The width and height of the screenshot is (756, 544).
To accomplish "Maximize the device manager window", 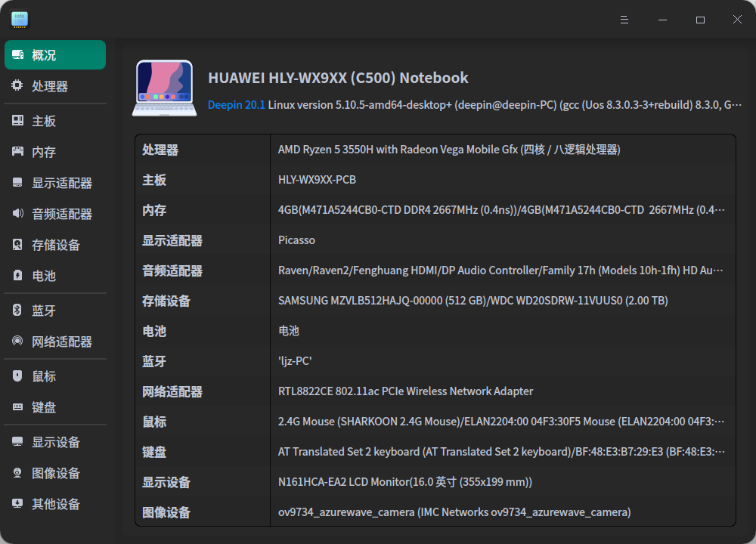I will (x=700, y=20).
